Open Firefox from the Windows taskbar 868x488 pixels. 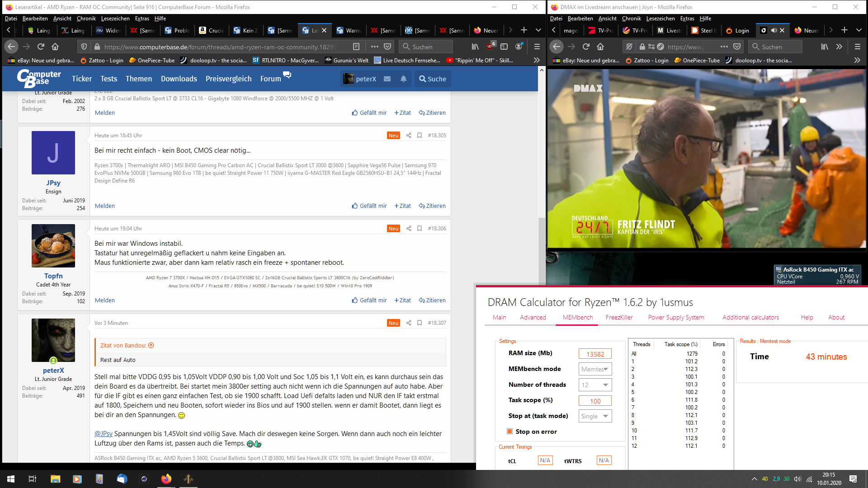(x=166, y=479)
